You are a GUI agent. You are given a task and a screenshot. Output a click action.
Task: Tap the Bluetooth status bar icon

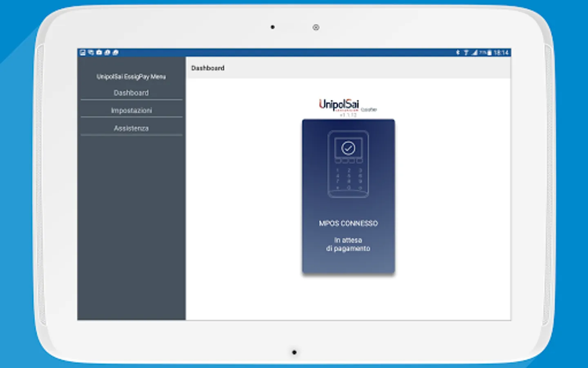(x=458, y=52)
